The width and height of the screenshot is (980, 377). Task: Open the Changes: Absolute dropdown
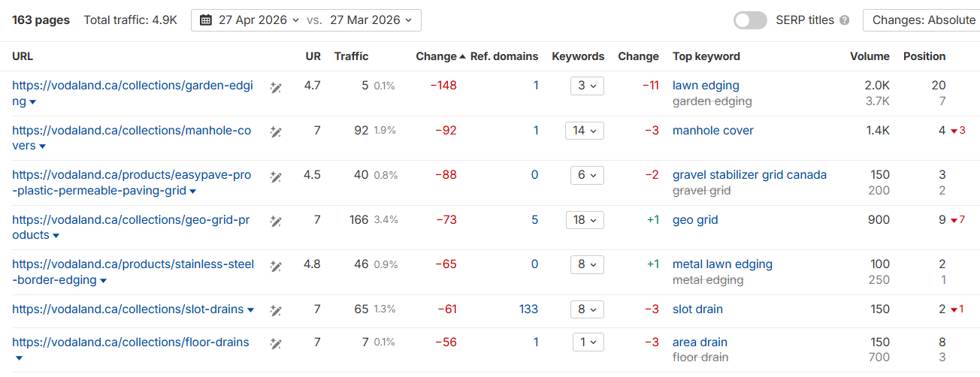click(923, 20)
